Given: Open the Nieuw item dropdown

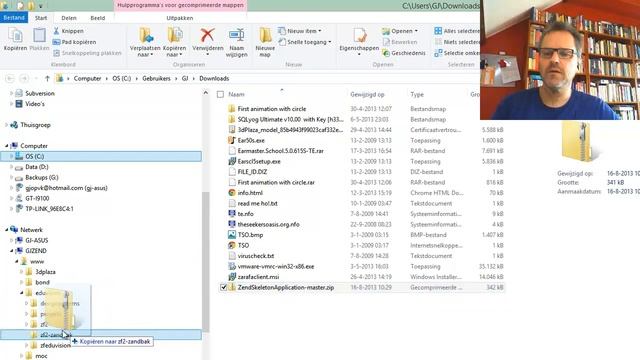Looking at the screenshot, I should (299, 31).
